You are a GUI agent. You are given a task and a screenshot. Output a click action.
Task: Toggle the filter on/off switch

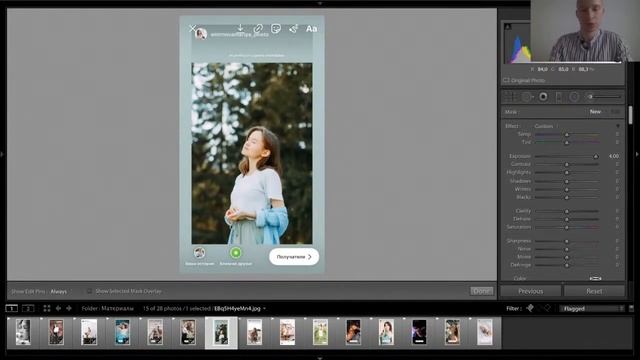tap(631, 309)
